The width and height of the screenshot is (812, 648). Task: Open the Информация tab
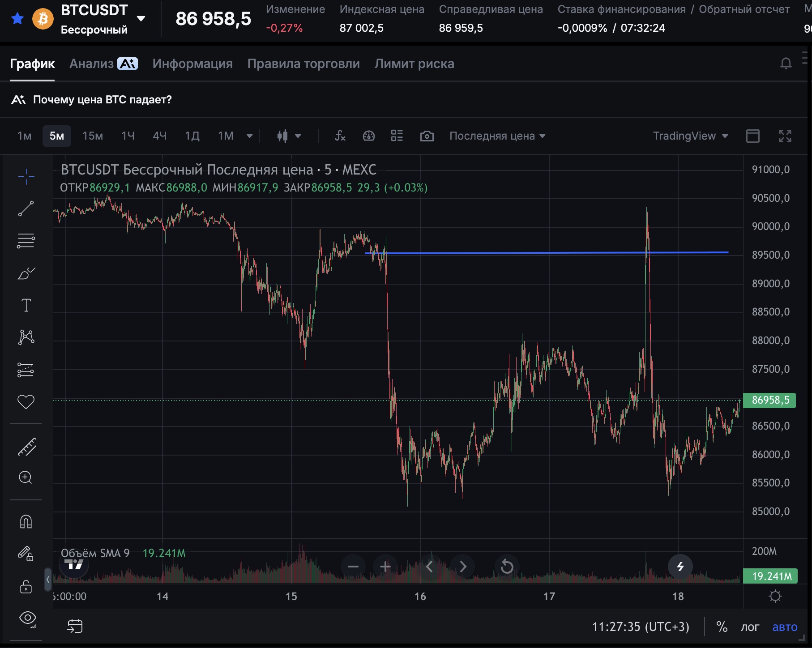(192, 64)
